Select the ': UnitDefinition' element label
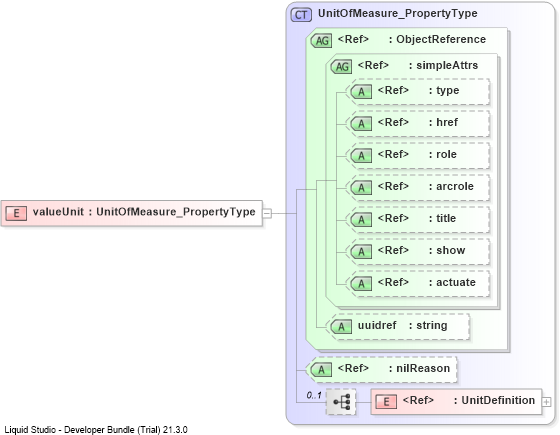Image resolution: width=560 pixels, height=435 pixels. click(x=494, y=400)
